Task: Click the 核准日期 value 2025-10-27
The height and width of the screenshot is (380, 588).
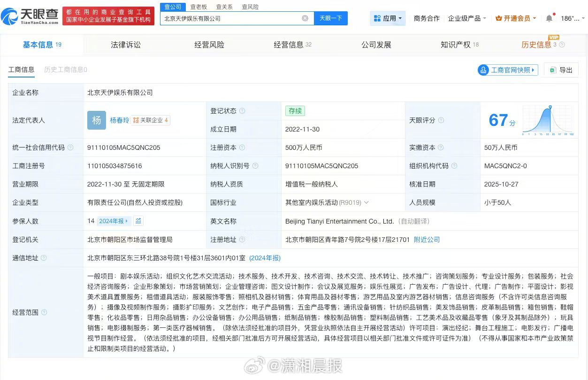Action: coord(501,184)
